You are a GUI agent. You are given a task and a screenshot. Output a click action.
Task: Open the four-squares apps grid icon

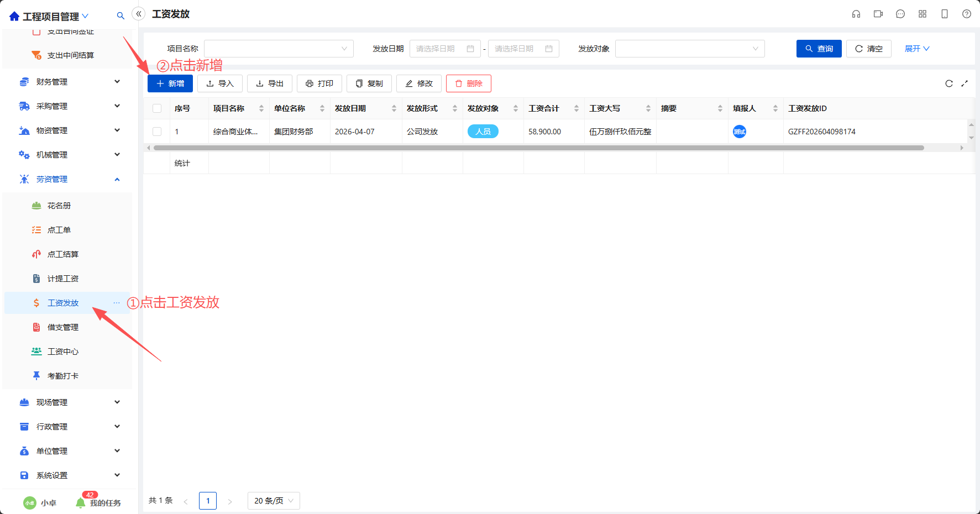tap(923, 14)
